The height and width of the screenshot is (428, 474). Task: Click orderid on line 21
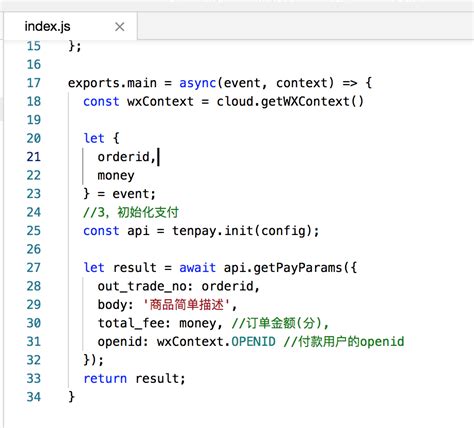tap(124, 157)
